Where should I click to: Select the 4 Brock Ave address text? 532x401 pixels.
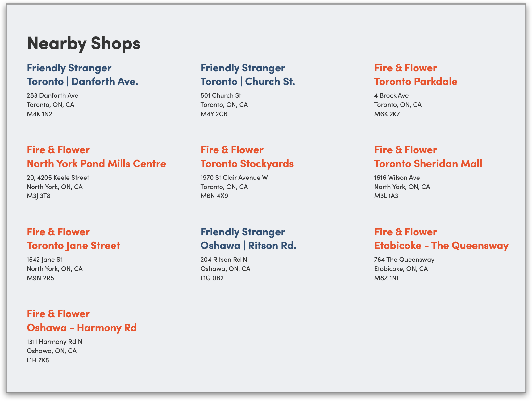[x=391, y=95]
